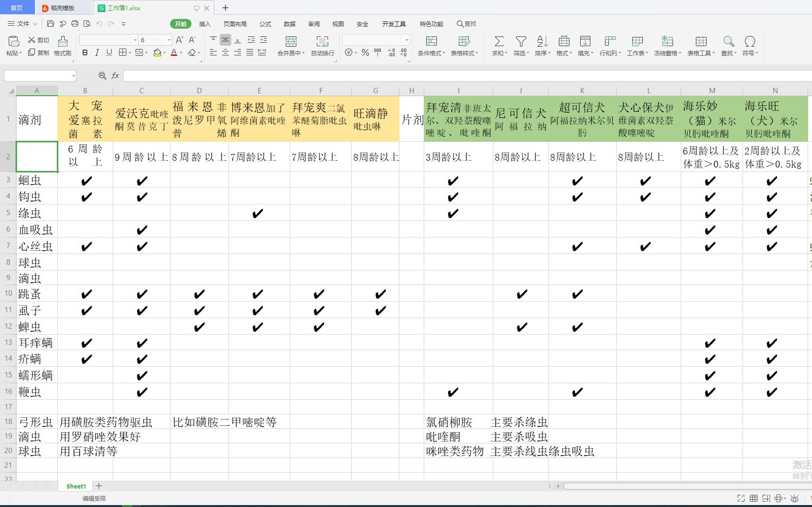Image resolution: width=812 pixels, height=507 pixels.
Task: Click the new tab plus button
Action: (225, 8)
